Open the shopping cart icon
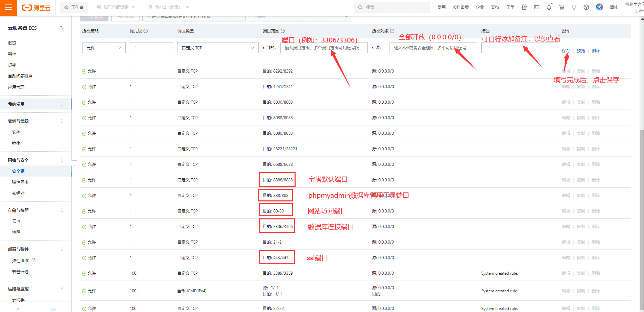This screenshot has height=312, width=644. point(561,7)
